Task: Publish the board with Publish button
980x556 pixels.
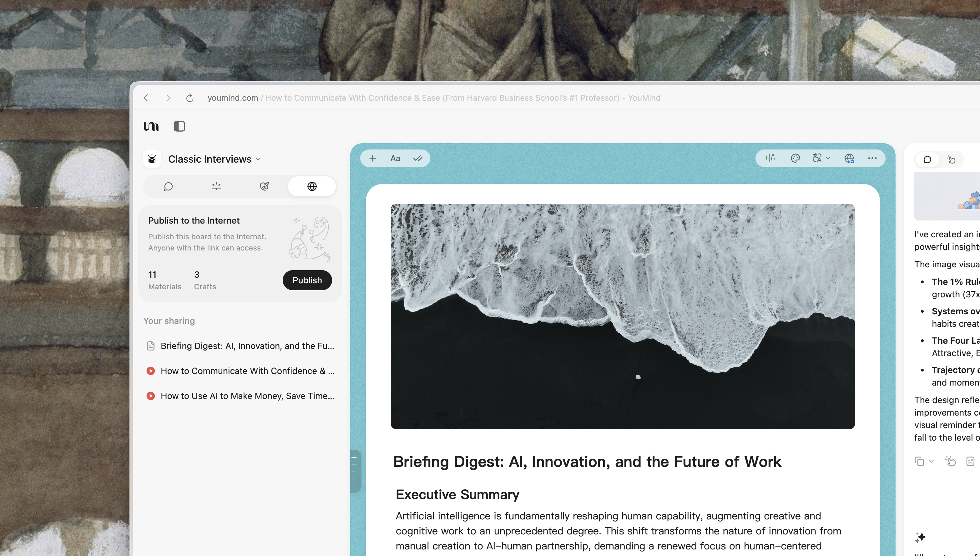Action: point(307,280)
